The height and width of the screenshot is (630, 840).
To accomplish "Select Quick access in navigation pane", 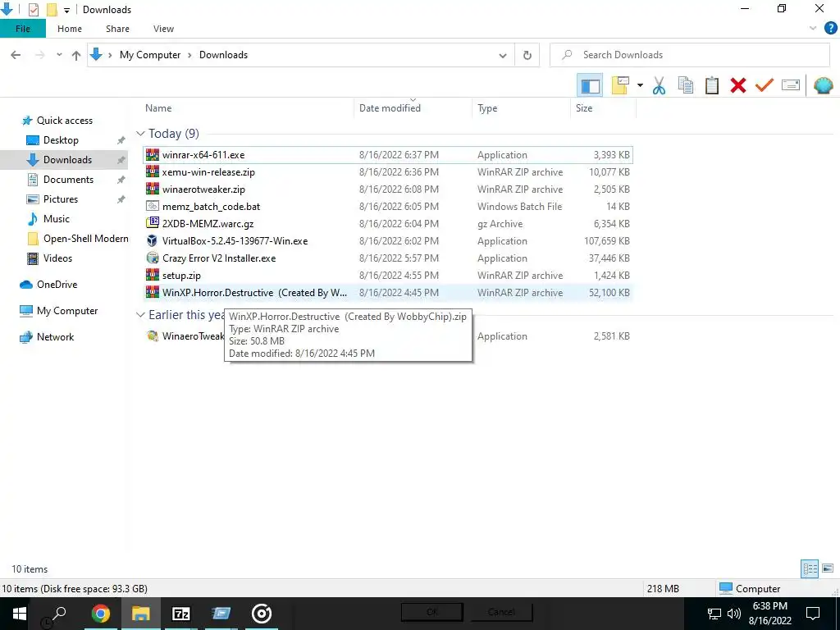I will click(64, 121).
